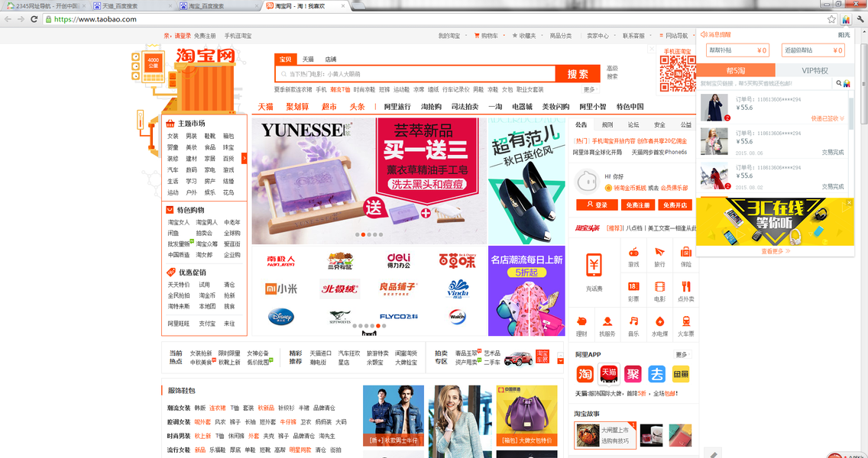
Task: Open the orange 淘 app icon
Action: click(x=585, y=374)
